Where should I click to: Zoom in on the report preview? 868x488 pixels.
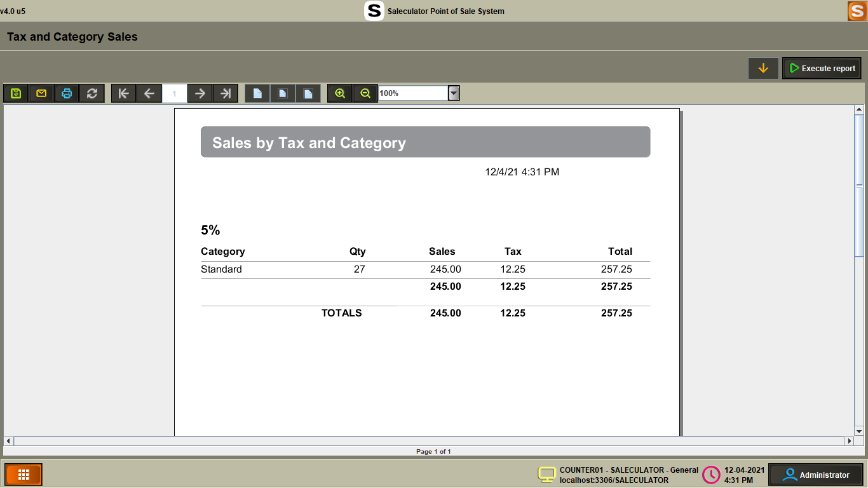tap(340, 93)
